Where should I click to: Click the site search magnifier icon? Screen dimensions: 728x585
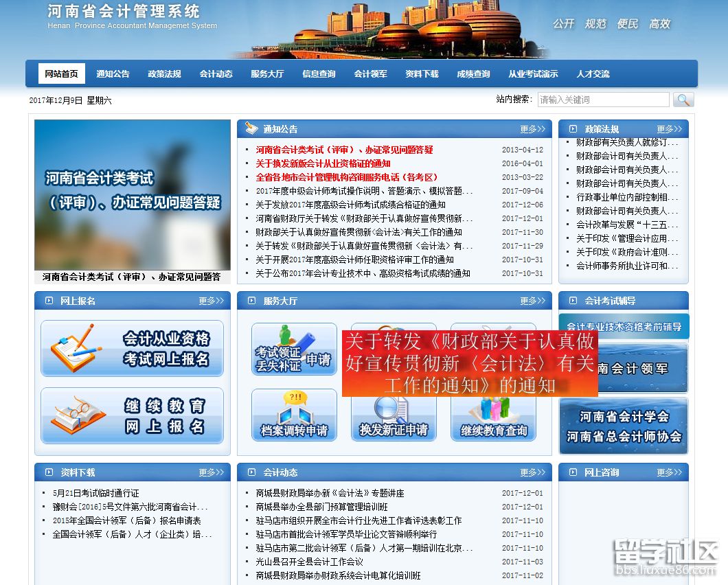pos(683,100)
